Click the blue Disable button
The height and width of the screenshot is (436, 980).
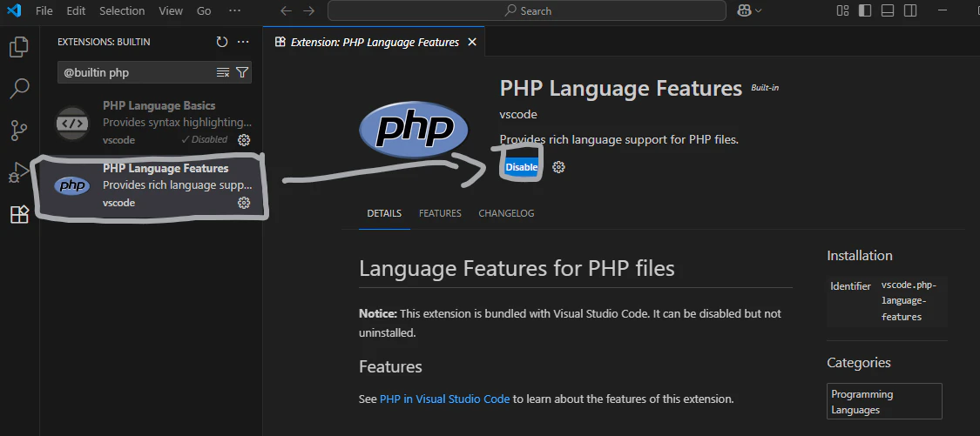(522, 167)
